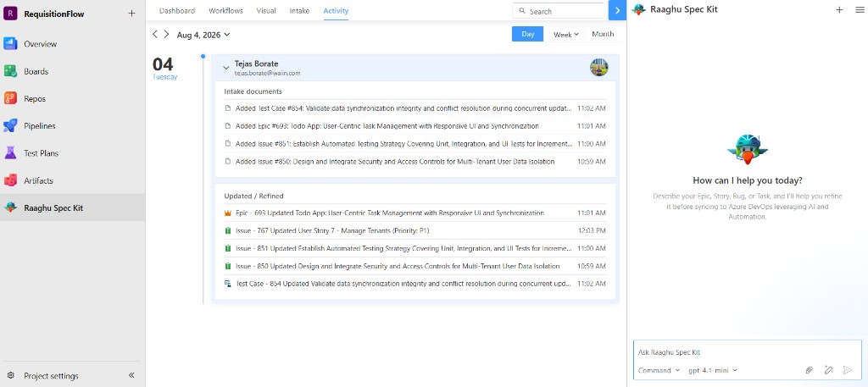Click the Ask Raaghu Spec Kit input
Screen dimensions: 868x387
click(748, 352)
